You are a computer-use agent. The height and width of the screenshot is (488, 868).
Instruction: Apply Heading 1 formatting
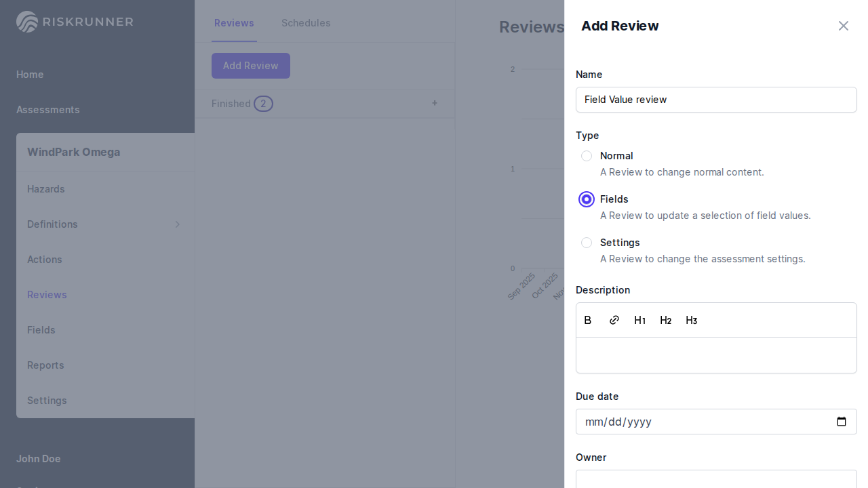639,320
